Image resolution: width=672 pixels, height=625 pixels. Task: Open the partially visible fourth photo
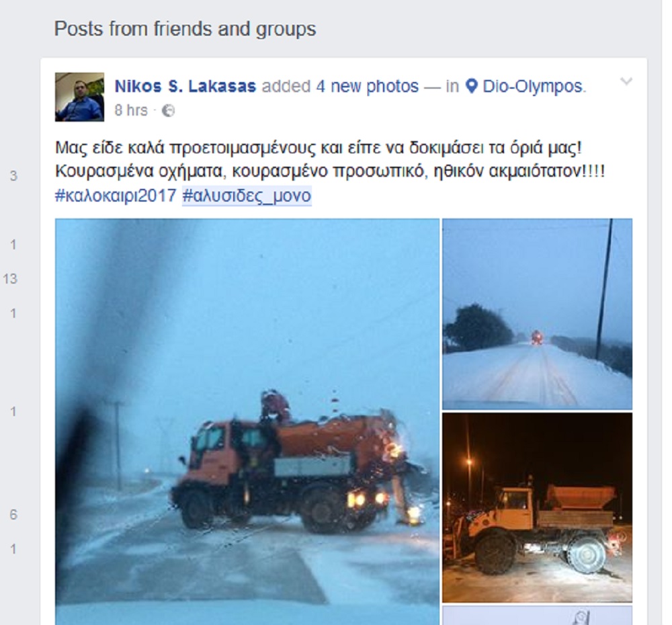537,615
